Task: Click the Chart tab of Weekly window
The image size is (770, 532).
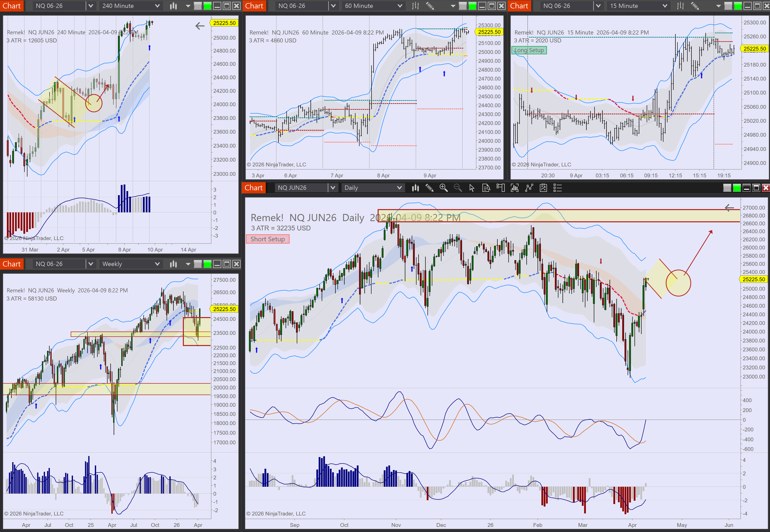Action: tap(12, 264)
